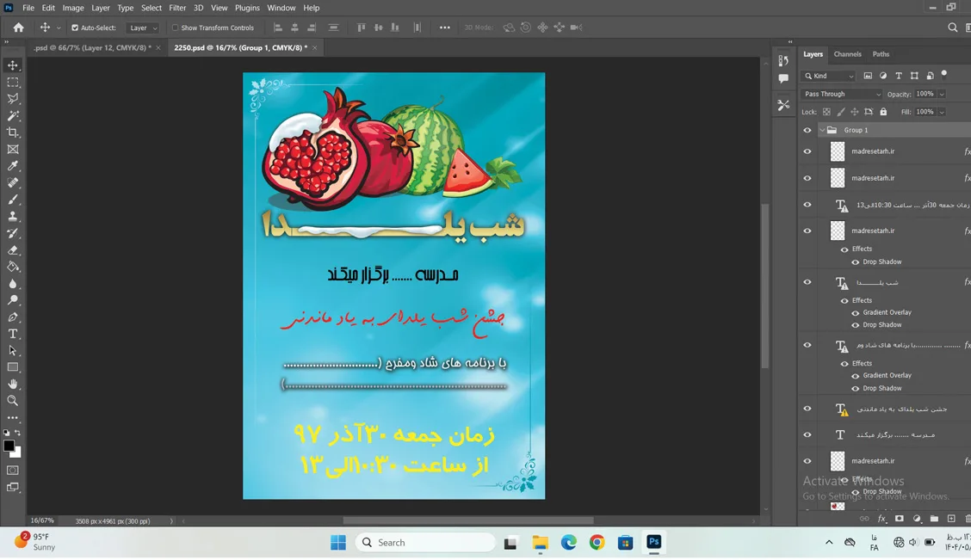
Task: Select the Crop tool
Action: (12, 132)
